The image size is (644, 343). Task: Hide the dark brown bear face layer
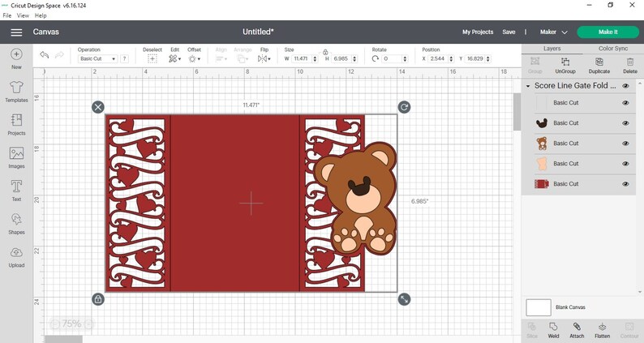[x=625, y=122]
